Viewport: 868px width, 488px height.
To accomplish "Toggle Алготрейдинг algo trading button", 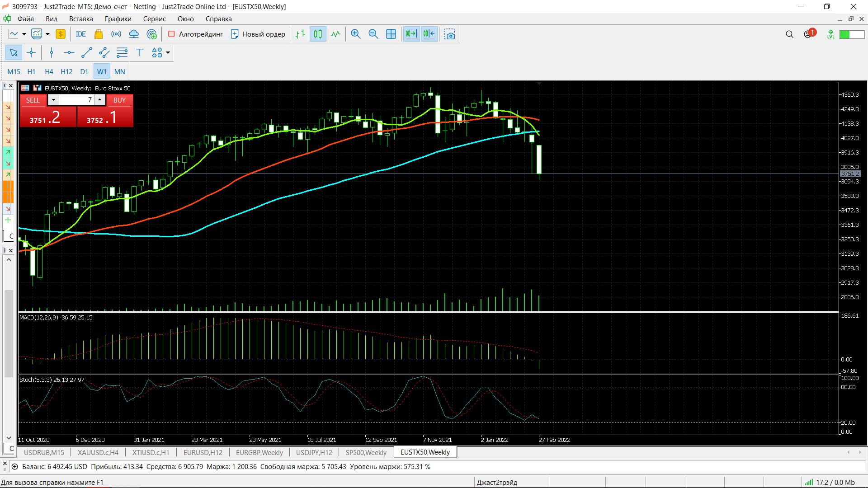I will (x=195, y=34).
